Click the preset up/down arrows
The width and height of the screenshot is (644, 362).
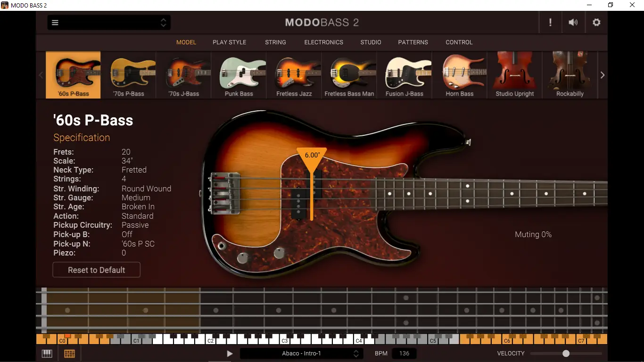164,23
